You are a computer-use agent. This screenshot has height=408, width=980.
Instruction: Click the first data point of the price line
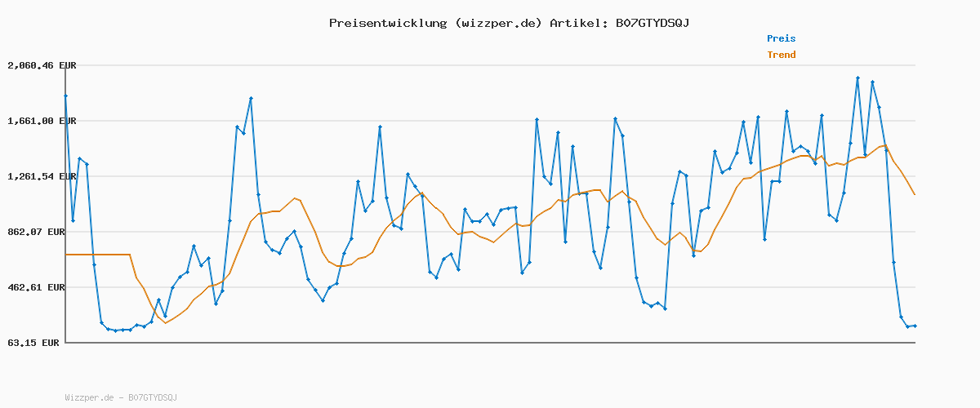(x=65, y=96)
